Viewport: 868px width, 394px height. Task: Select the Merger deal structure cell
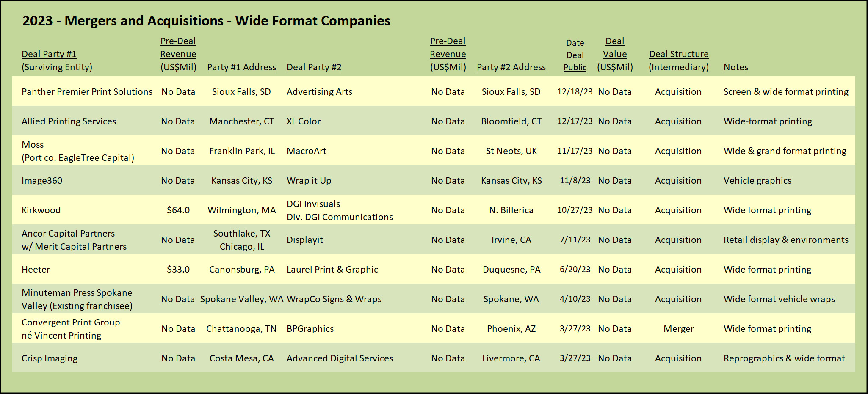pyautogui.click(x=678, y=329)
